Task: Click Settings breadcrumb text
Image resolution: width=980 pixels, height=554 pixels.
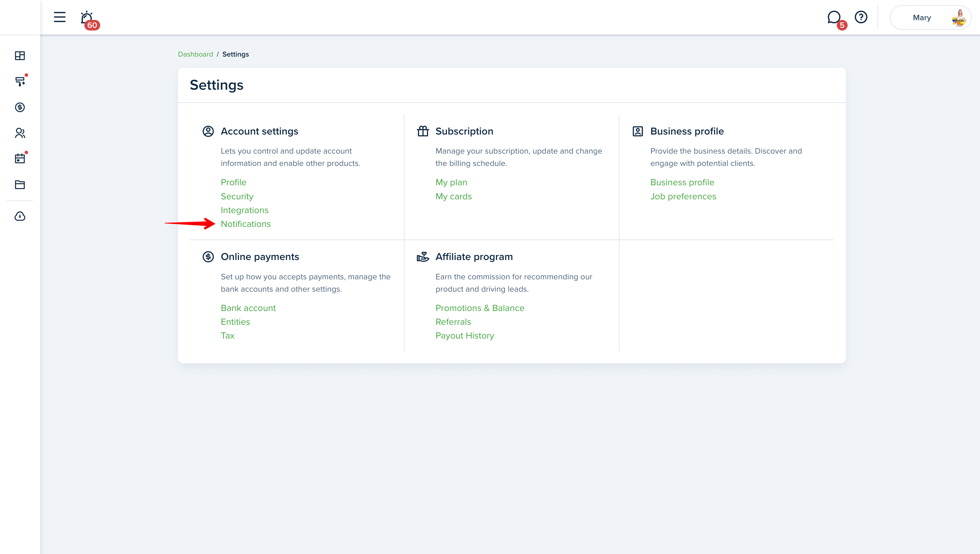Action: 235,54
